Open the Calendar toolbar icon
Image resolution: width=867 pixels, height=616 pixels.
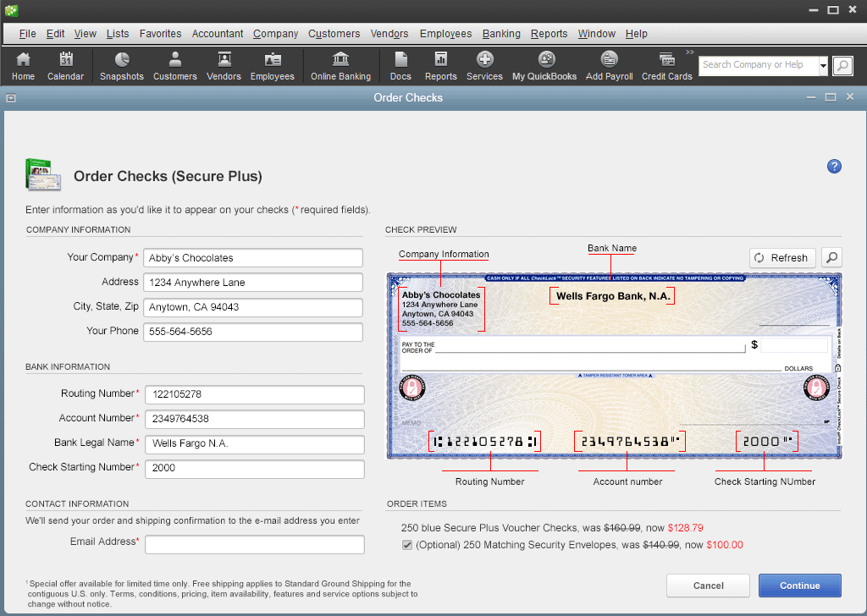click(66, 66)
